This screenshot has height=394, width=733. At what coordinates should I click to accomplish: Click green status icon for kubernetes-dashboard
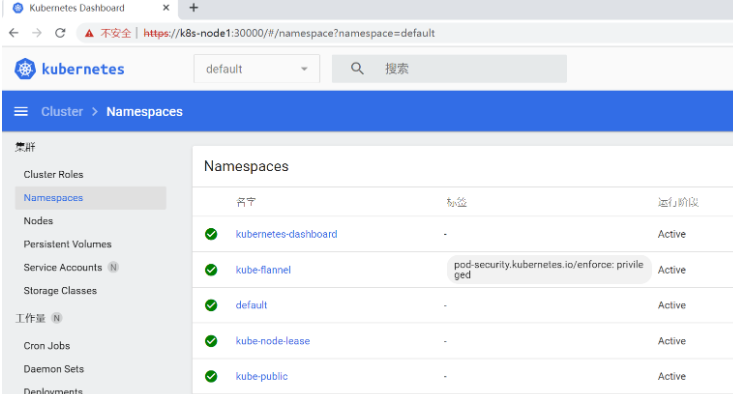[211, 234]
